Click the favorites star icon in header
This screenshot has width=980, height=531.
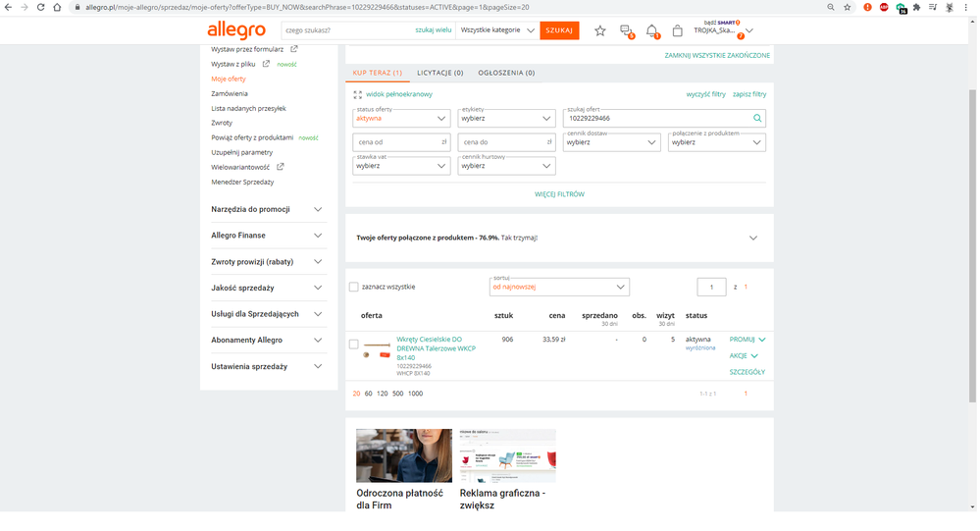tap(600, 31)
